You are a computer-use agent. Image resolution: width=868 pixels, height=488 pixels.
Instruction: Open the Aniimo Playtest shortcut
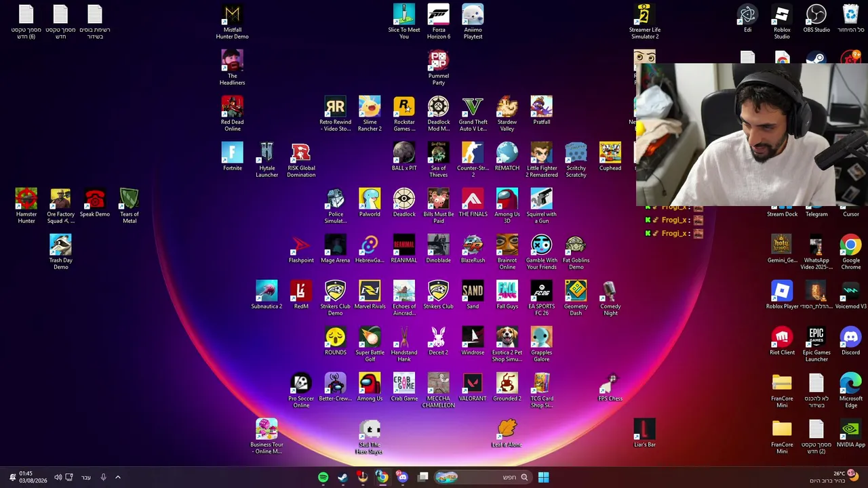tap(473, 22)
